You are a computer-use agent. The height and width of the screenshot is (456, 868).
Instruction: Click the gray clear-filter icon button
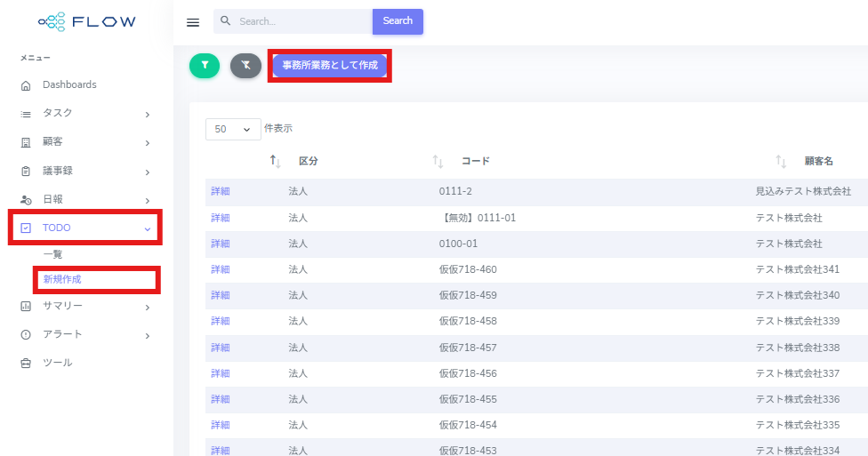[x=245, y=66]
